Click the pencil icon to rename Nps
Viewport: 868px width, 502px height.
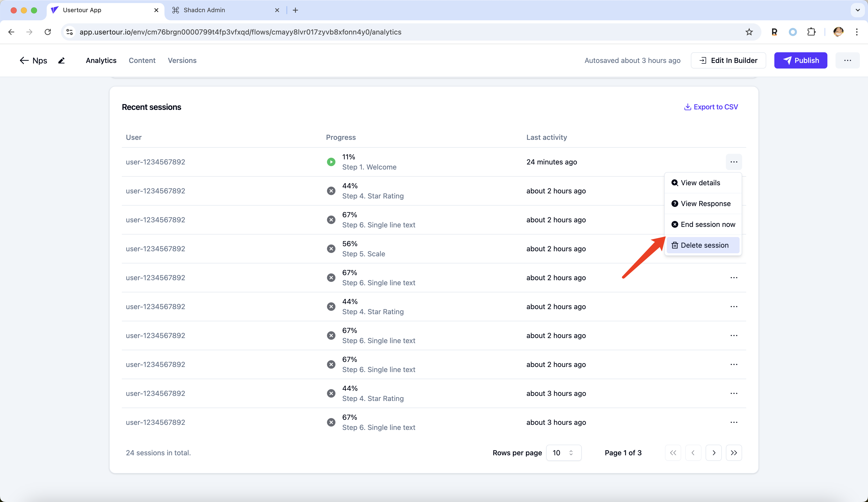tap(61, 61)
